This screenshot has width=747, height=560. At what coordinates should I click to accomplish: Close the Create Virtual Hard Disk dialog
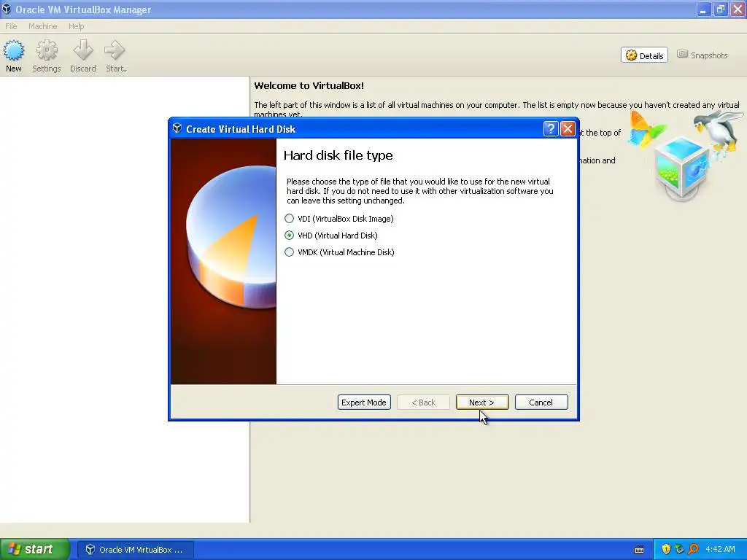568,128
